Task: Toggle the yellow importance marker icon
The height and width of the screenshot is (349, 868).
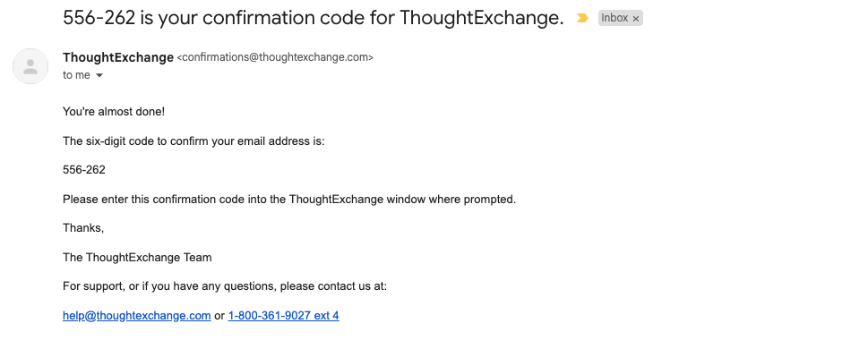Action: click(582, 18)
